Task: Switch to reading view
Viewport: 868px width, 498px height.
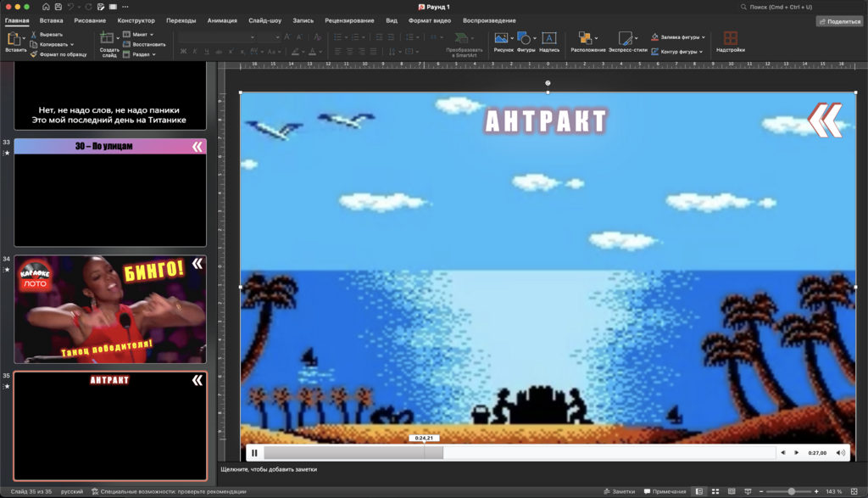Action: (x=732, y=491)
